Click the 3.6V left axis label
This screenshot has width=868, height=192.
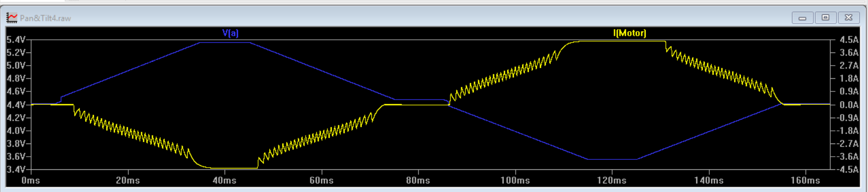(16, 156)
